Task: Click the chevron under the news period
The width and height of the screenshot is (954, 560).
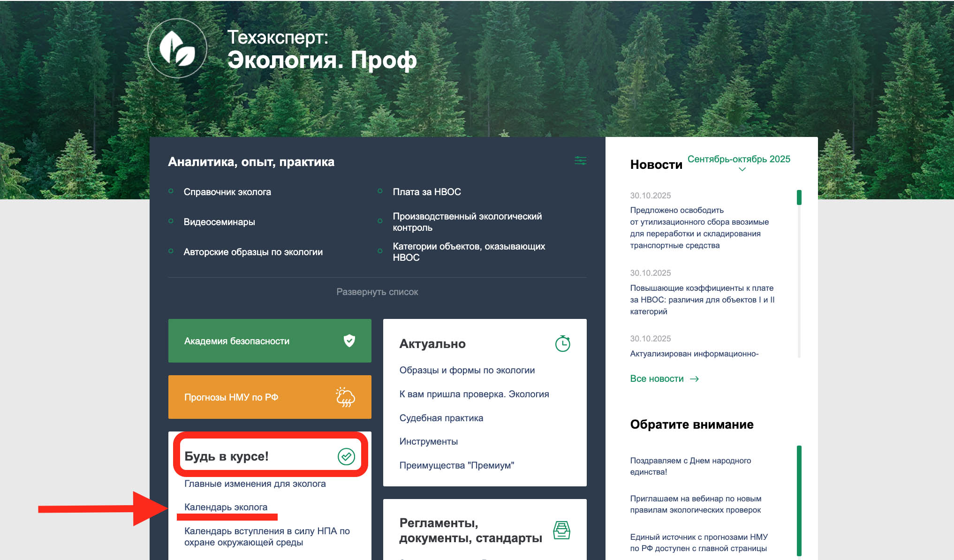Action: pyautogui.click(x=742, y=169)
